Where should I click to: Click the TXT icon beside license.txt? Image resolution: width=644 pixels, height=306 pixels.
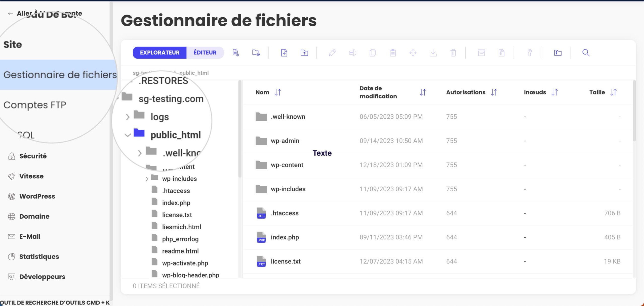tap(261, 261)
